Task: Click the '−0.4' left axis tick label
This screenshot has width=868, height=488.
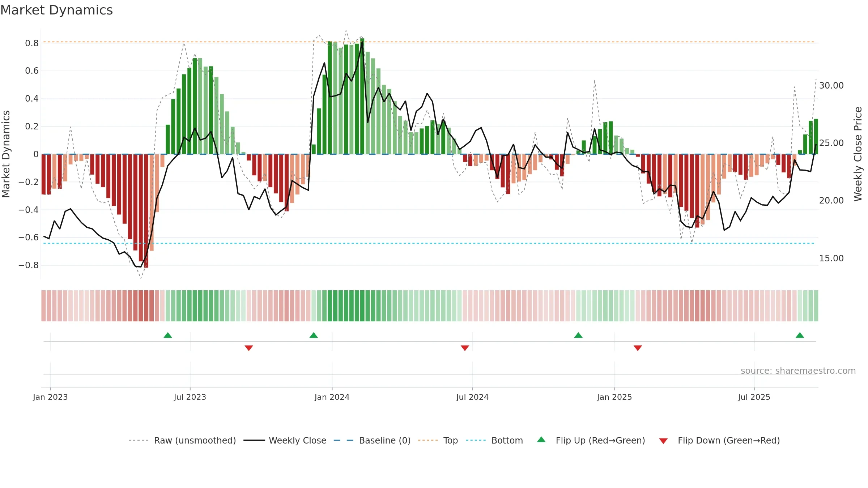Action: 29,210
